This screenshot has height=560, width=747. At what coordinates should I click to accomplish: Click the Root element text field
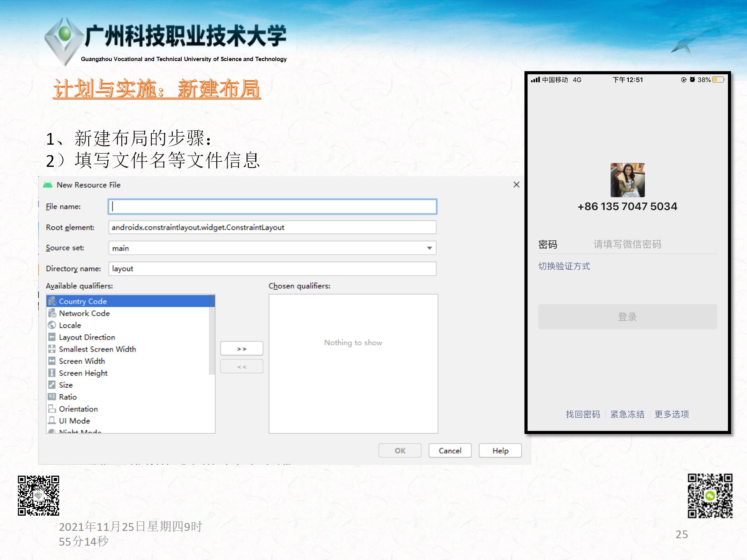click(272, 227)
